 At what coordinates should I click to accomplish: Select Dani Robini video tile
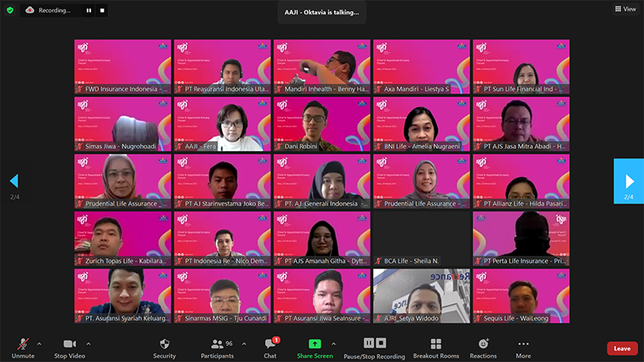[322, 124]
